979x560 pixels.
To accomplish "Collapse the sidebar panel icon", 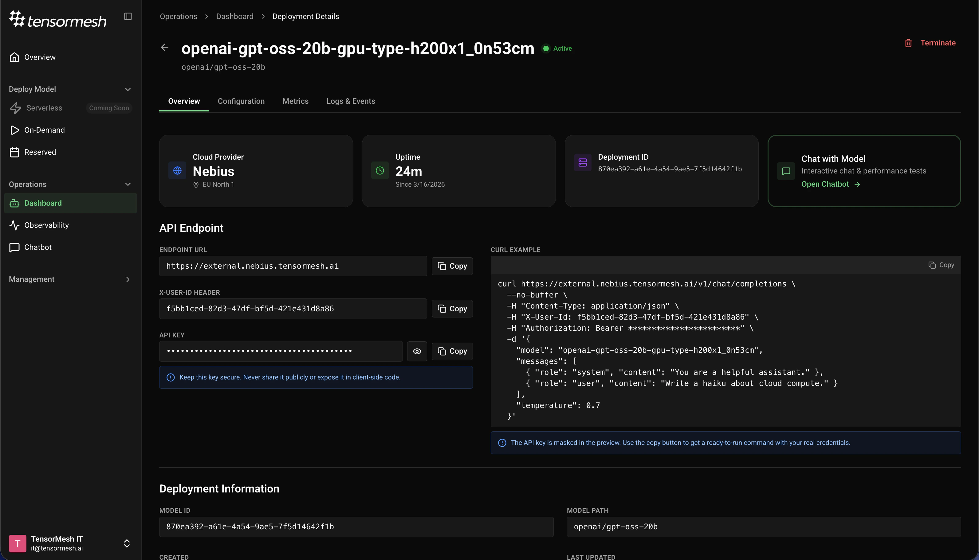I will click(128, 17).
